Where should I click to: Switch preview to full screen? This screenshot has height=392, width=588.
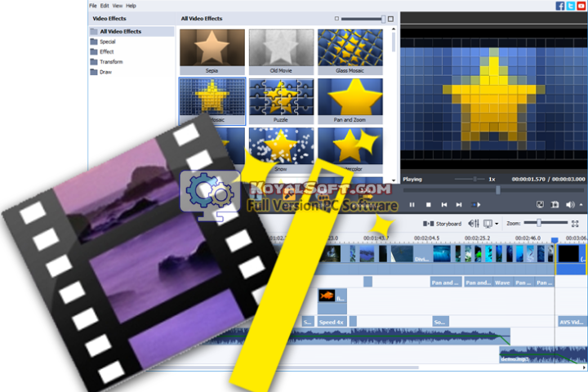(x=540, y=204)
